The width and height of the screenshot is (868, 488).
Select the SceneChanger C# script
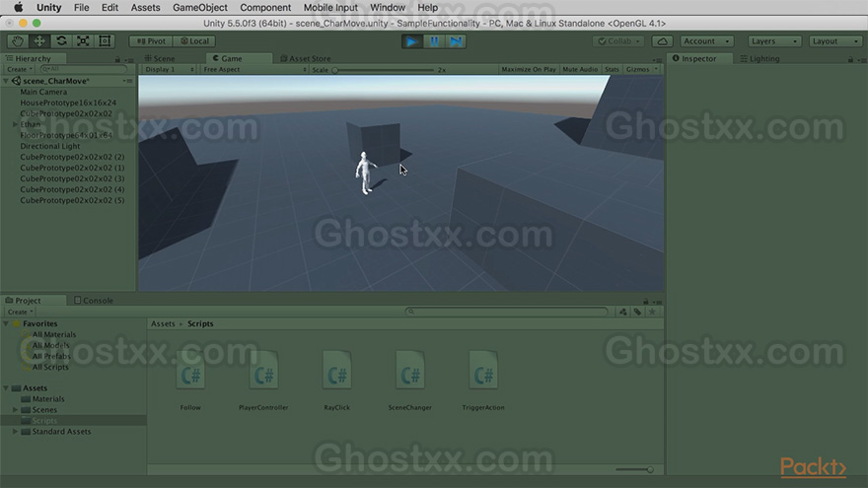tap(409, 380)
